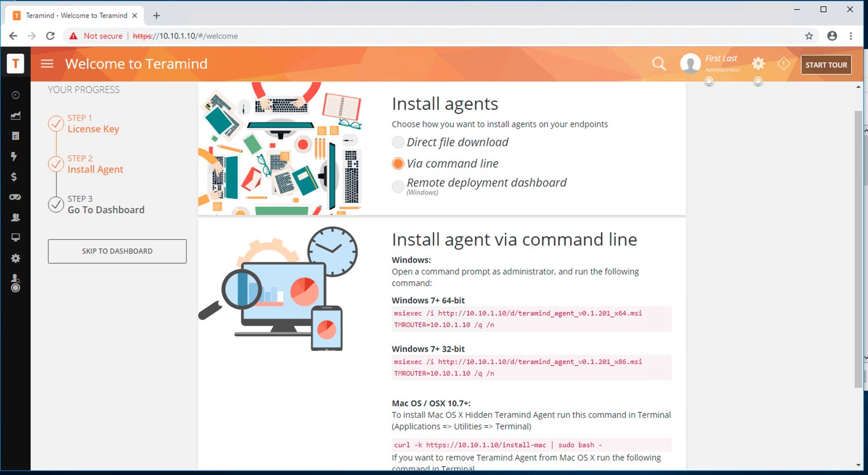Open the gamepad icon in sidebar
This screenshot has width=868, height=475.
pos(15,197)
